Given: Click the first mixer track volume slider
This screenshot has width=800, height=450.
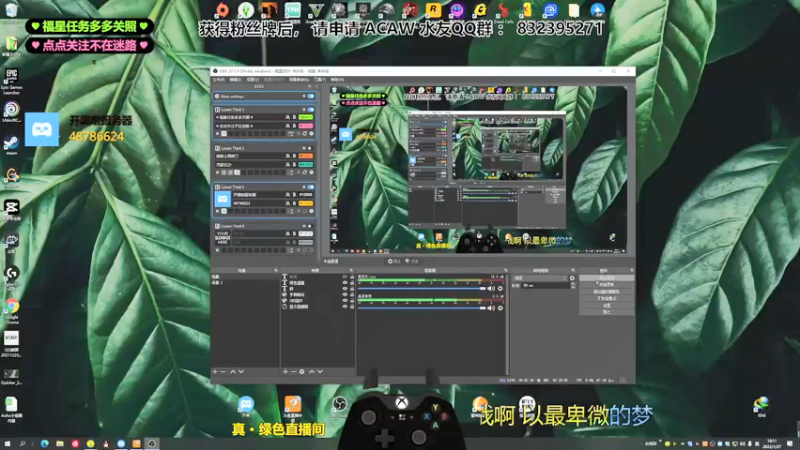Looking at the screenshot, I should pos(421,289).
